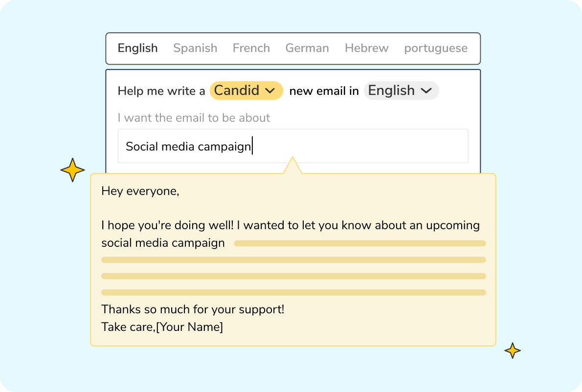Image resolution: width=582 pixels, height=392 pixels.
Task: Click 'Thanks so much for your support!' line
Action: 193,309
